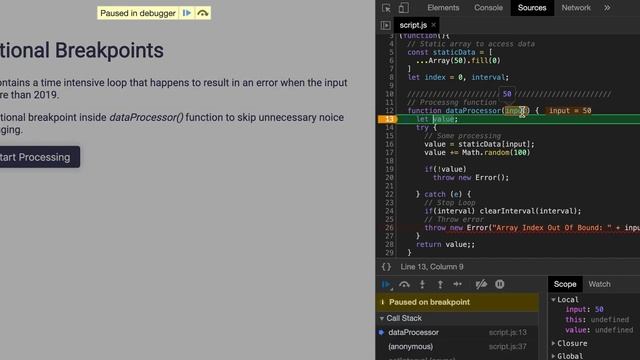The height and width of the screenshot is (360, 640).
Task: Open script.js:37 source link
Action: pos(508,347)
